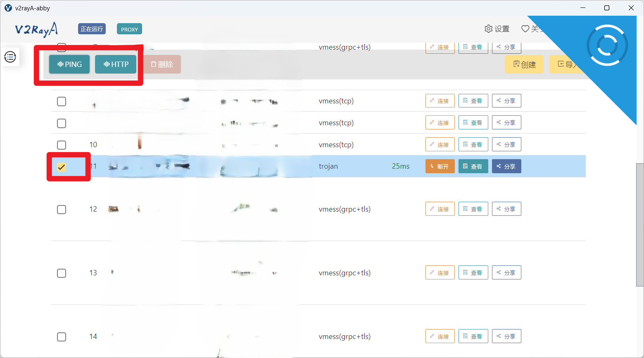Image resolution: width=644 pixels, height=358 pixels.
Task: Click the 创建 create button
Action: (524, 64)
